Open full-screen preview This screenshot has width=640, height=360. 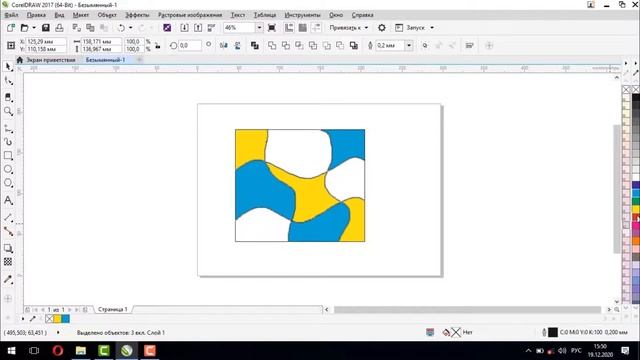(x=272, y=28)
